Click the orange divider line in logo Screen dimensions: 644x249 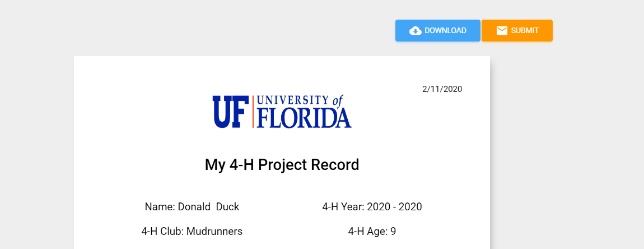(253, 112)
